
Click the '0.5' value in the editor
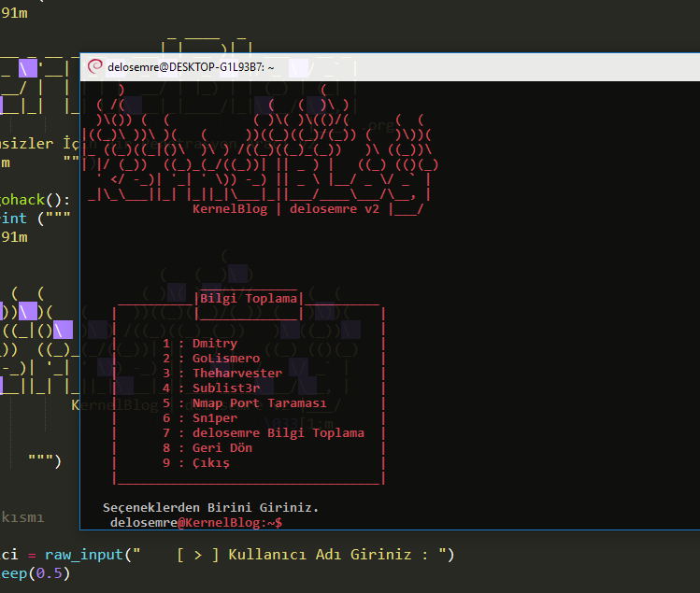50,573
